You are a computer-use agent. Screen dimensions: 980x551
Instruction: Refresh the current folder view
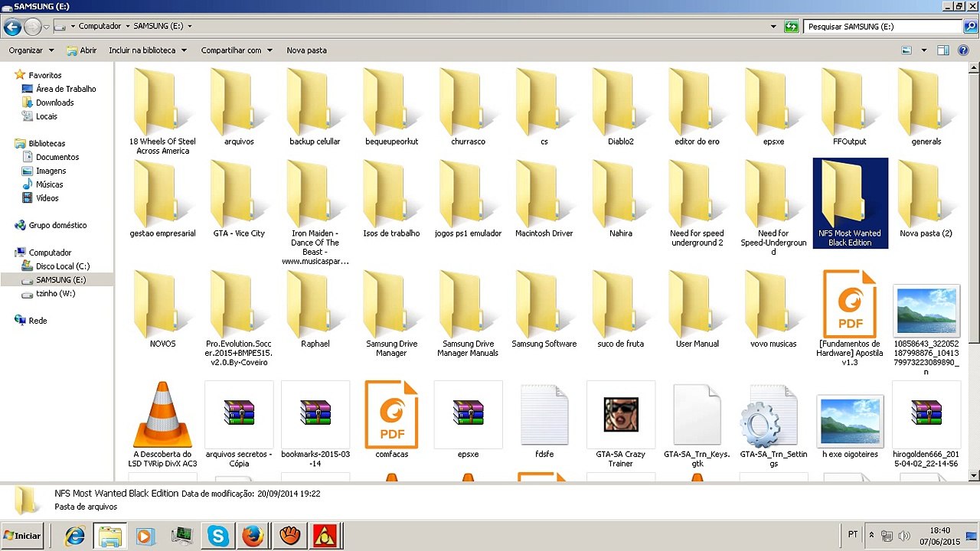click(x=792, y=27)
